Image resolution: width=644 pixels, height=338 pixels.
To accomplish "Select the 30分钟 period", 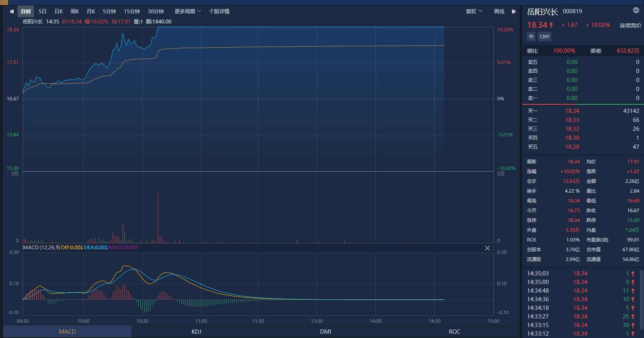I will [x=156, y=12].
